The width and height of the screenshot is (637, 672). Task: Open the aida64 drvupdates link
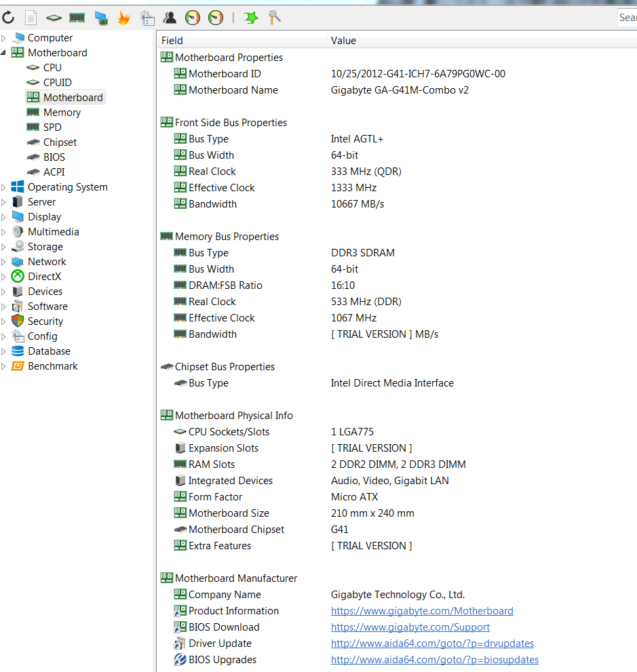[433, 644]
